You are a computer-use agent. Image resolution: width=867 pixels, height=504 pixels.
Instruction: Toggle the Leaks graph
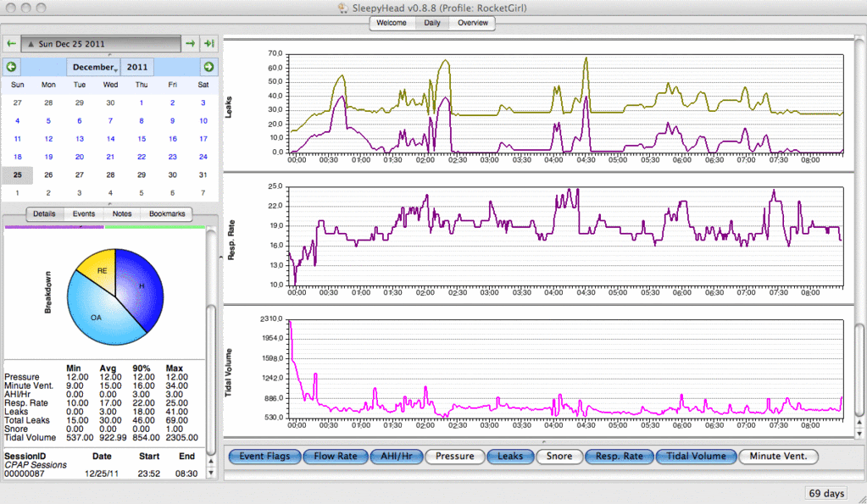click(510, 457)
